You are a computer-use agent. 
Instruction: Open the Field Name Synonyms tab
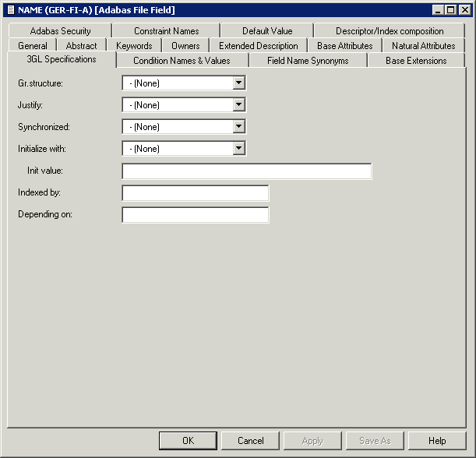(307, 61)
